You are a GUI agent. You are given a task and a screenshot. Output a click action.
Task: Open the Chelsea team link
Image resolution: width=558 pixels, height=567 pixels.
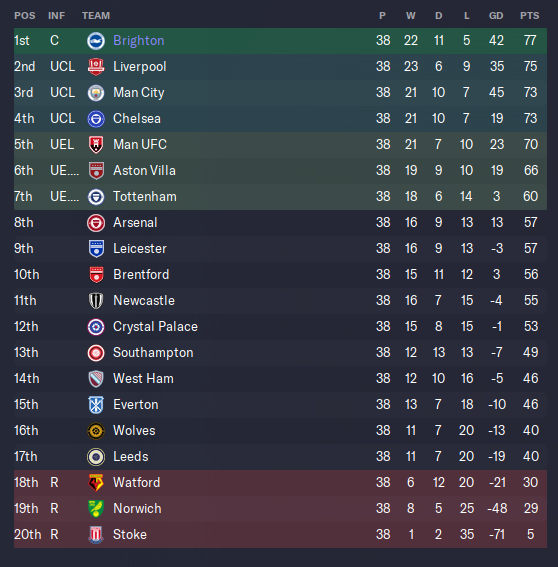[137, 119]
